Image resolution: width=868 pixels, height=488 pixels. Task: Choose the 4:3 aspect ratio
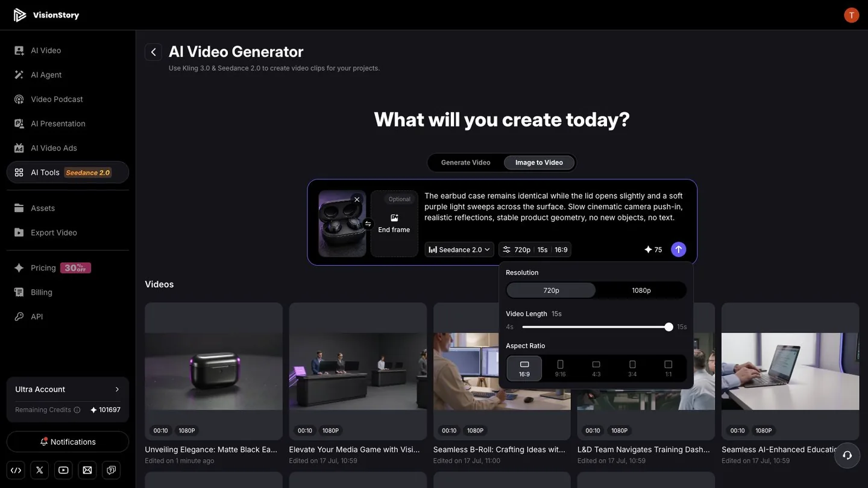pos(596,369)
